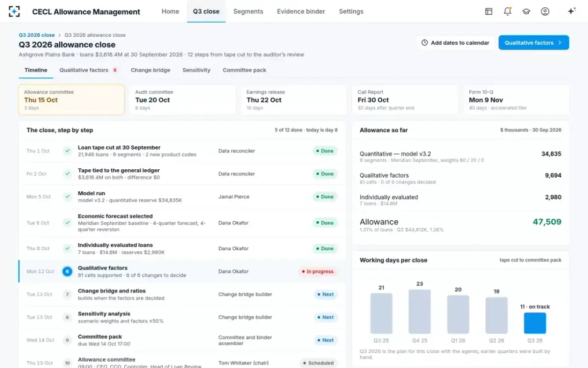Open the layout panel icon in the header
The height and width of the screenshot is (368, 588).
(x=489, y=11)
